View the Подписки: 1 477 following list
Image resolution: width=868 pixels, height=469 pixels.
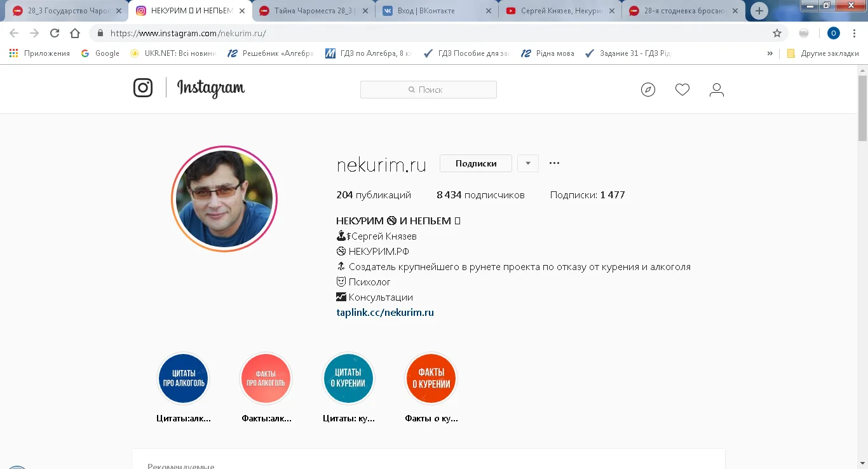[x=587, y=195]
